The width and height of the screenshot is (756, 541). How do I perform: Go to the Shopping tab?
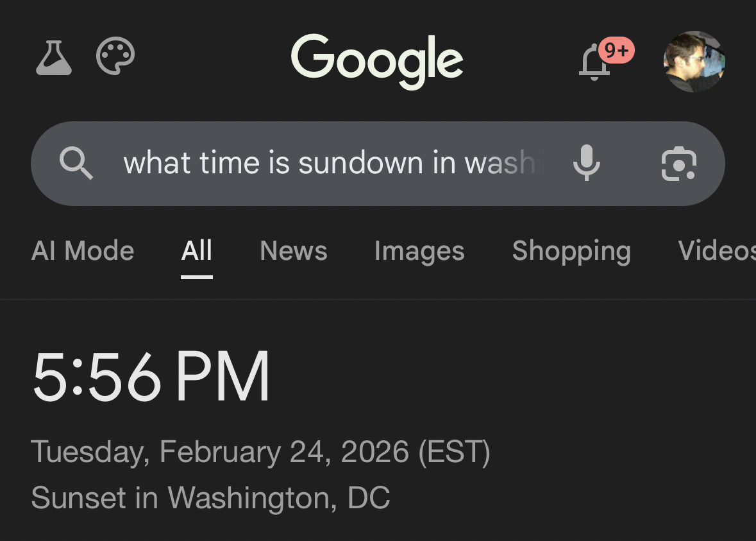coord(571,251)
